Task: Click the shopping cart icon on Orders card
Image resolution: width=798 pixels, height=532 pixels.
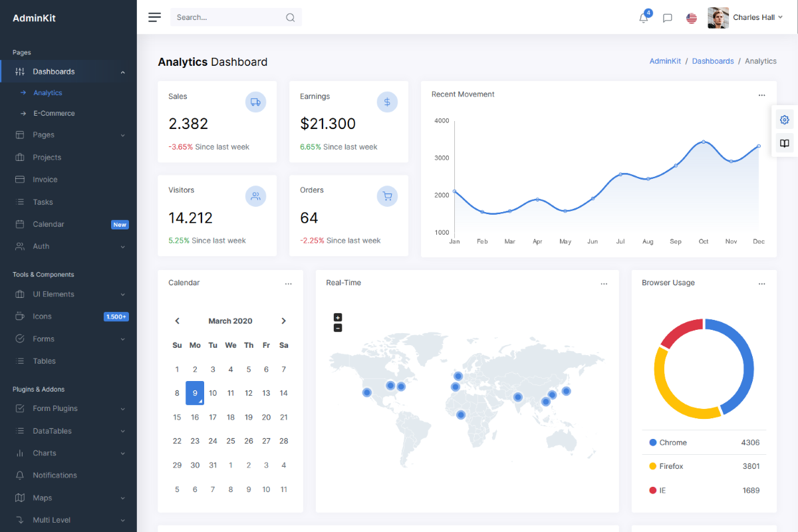Action: pyautogui.click(x=387, y=196)
